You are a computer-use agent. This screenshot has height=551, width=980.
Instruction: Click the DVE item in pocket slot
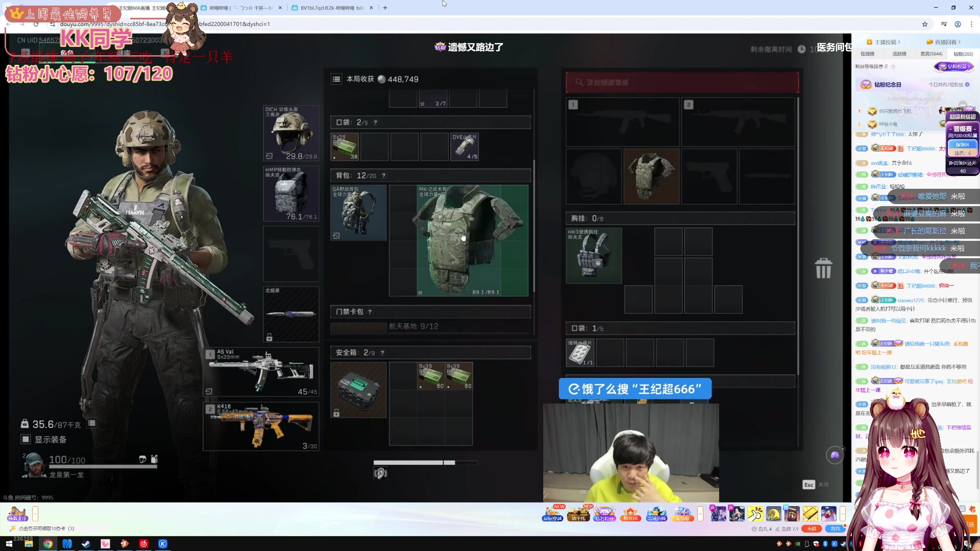[464, 147]
